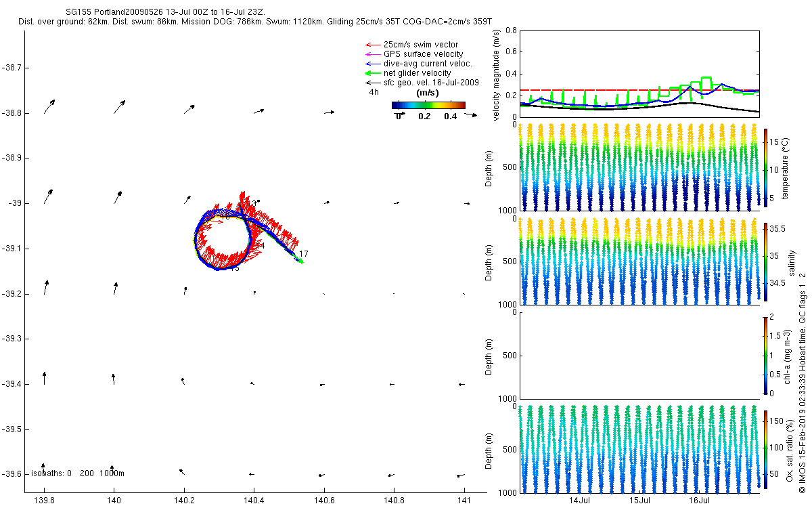
Task: Click the '0.8' tick on velocity magnitude axis
Action: 512,30
